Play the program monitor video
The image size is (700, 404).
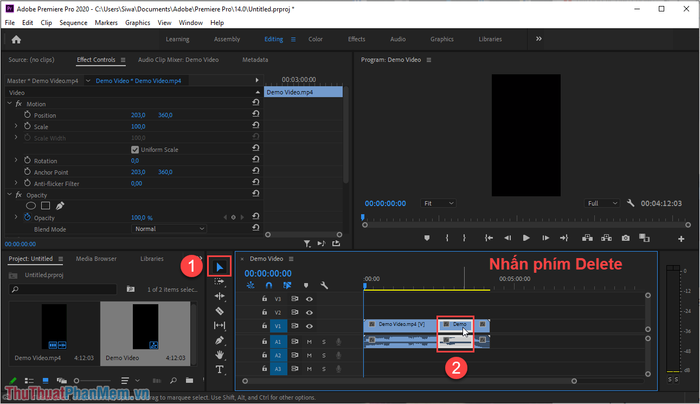(526, 238)
